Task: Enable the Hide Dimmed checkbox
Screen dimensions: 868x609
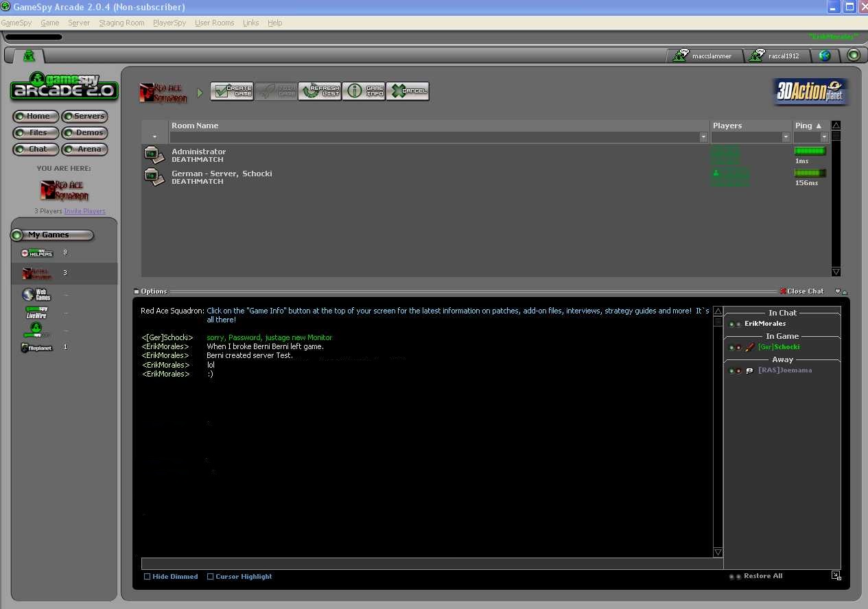Action: (147, 577)
